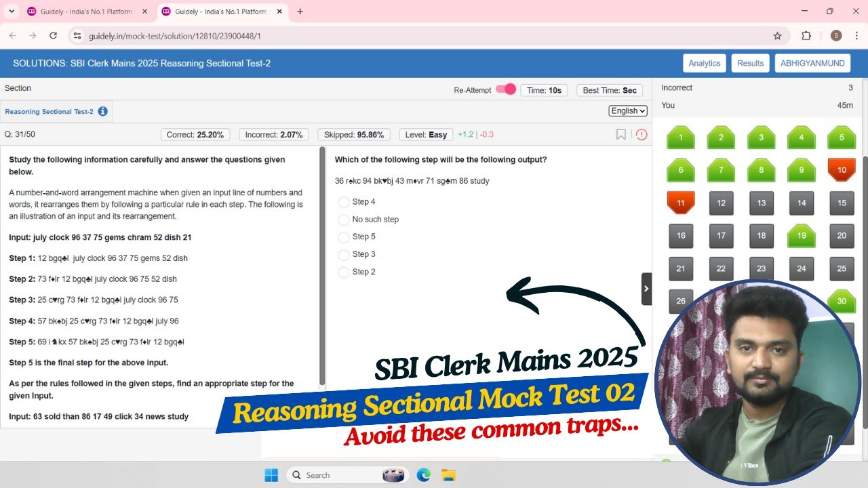Open Chrome three-dot menu

click(x=857, y=36)
